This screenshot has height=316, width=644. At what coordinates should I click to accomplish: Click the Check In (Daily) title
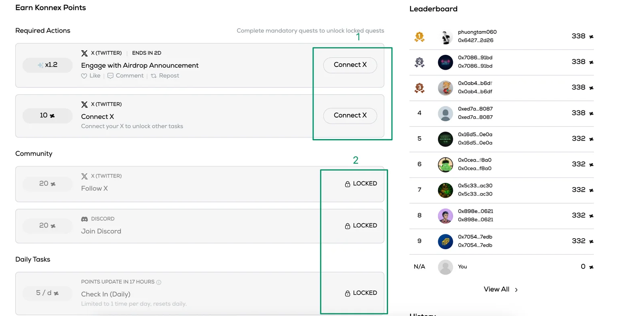[x=106, y=294]
